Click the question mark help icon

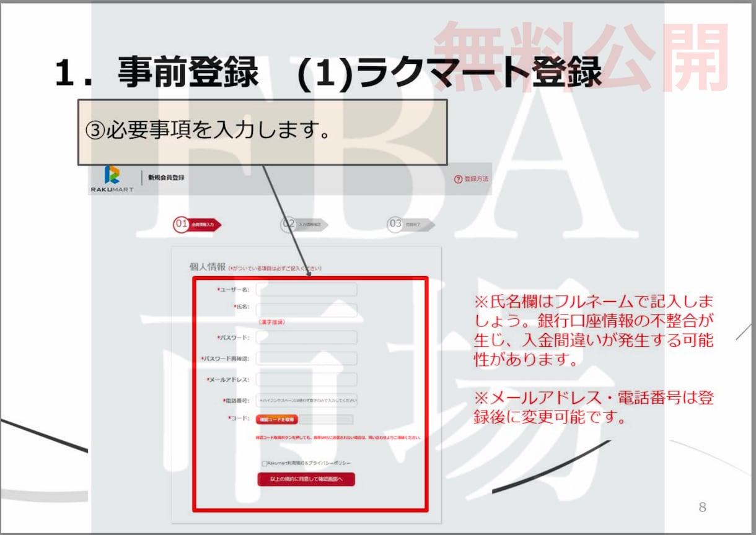pyautogui.click(x=458, y=179)
